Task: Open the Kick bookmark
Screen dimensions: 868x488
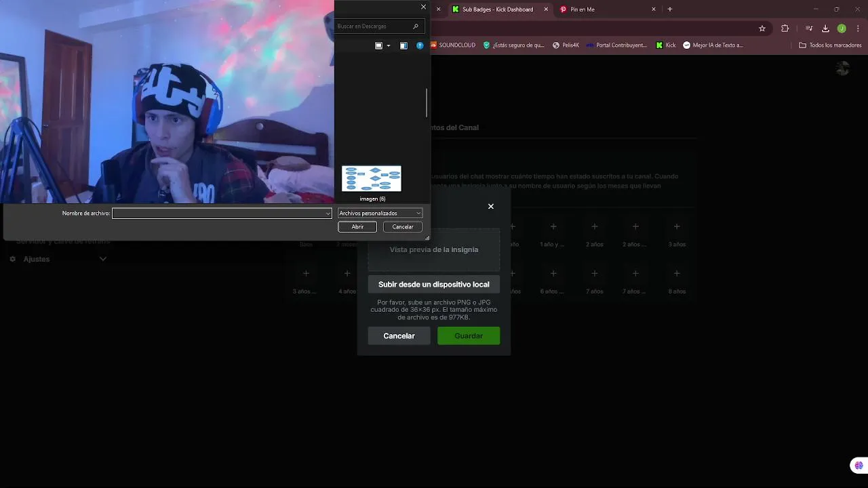Action: click(666, 45)
